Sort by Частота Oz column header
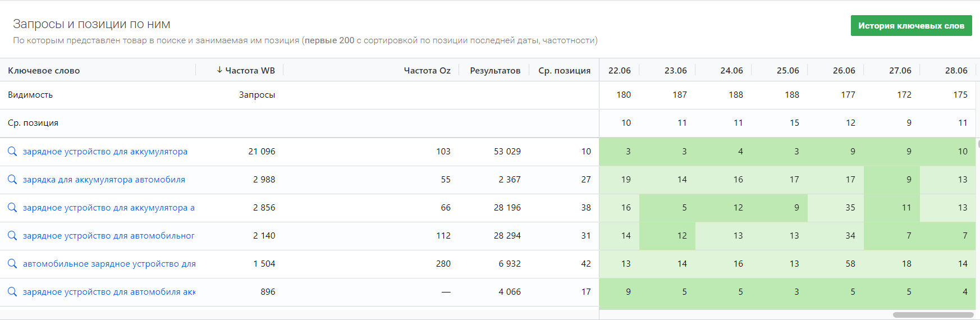The image size is (980, 320). (427, 71)
